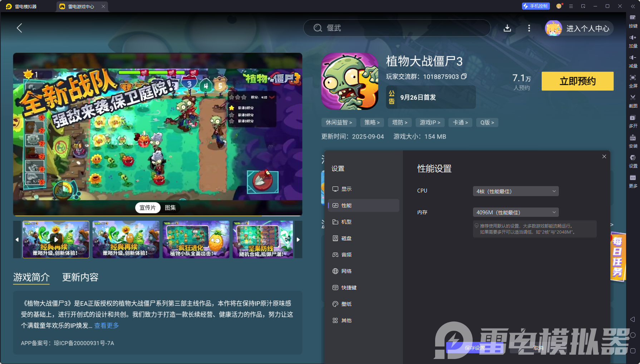
Task: Go back with the left arrow icon
Action: (x=20, y=28)
